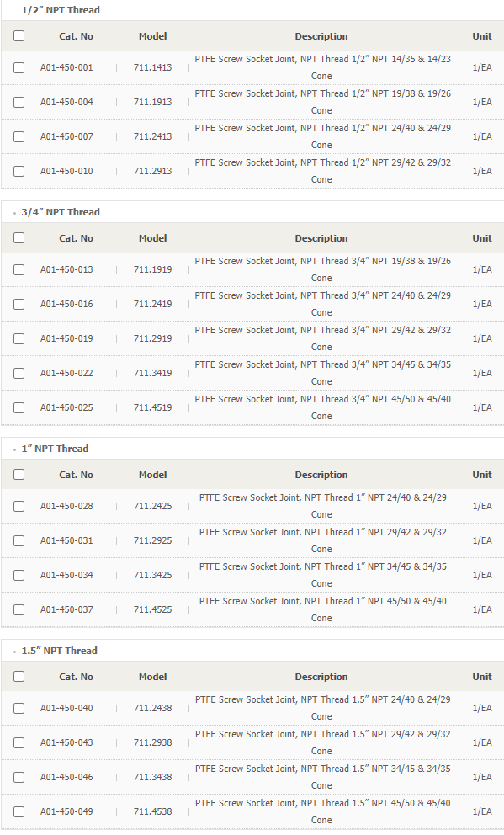Check the box for model 711.2919
This screenshot has width=504, height=835.
tap(19, 338)
